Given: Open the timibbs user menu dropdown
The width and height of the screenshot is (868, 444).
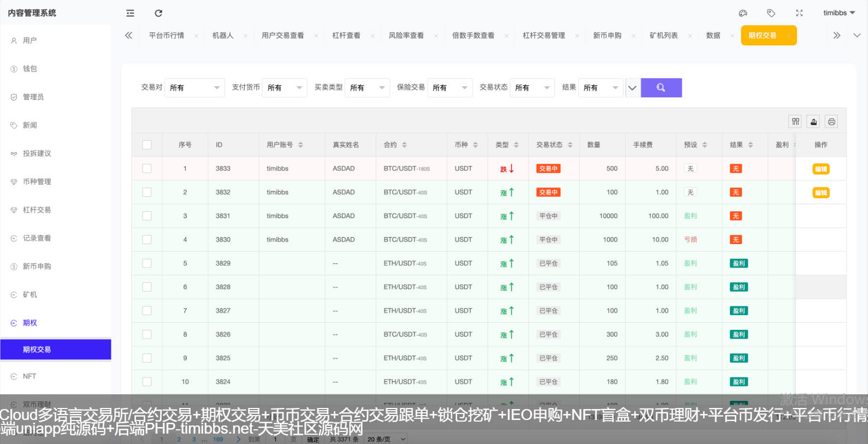Looking at the screenshot, I should pos(839,13).
